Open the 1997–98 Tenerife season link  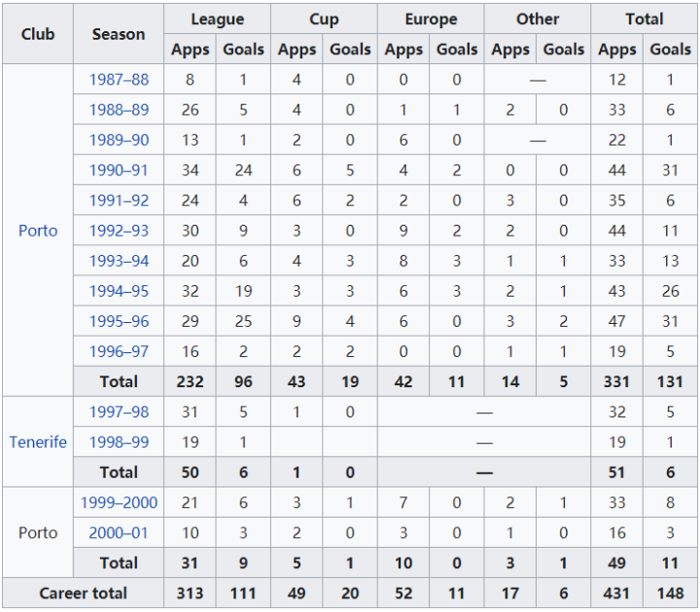(119, 412)
